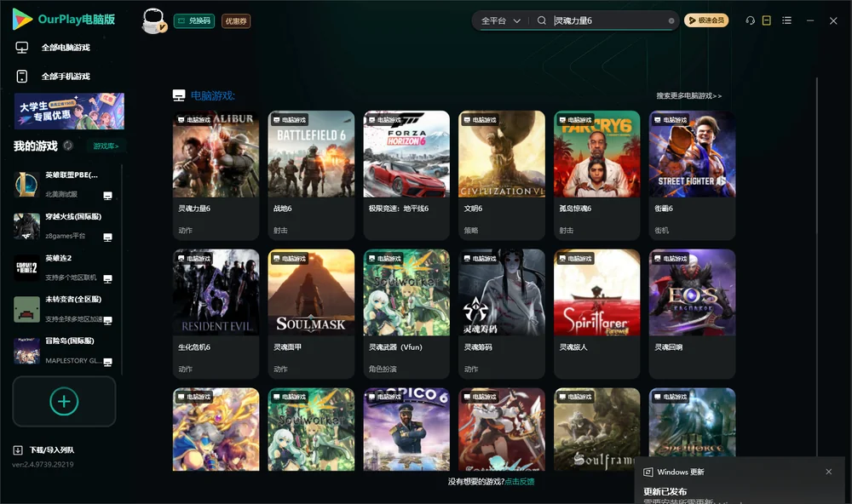
Task: Open the 灵魂回响 EOS game card
Action: [x=692, y=313]
